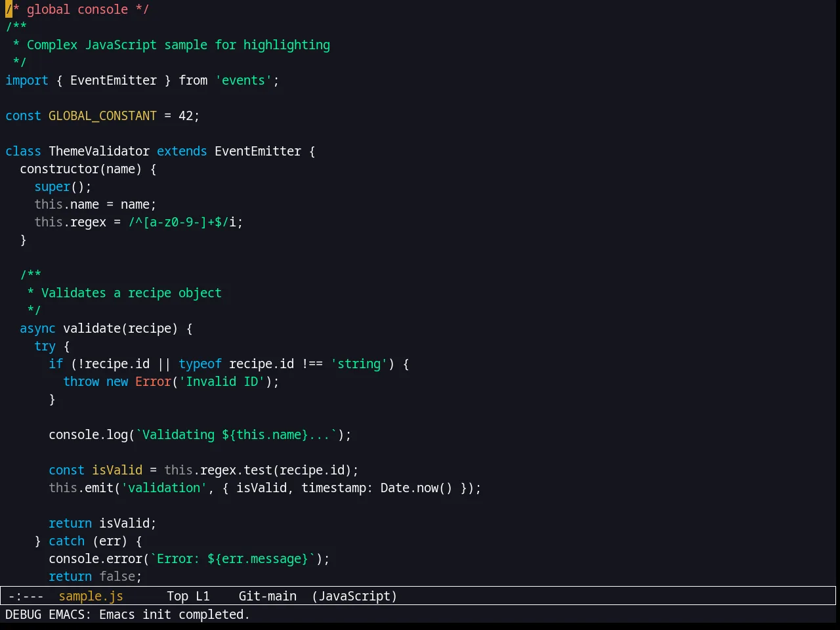
Task: Click 'Date.now()' call
Action: click(417, 488)
